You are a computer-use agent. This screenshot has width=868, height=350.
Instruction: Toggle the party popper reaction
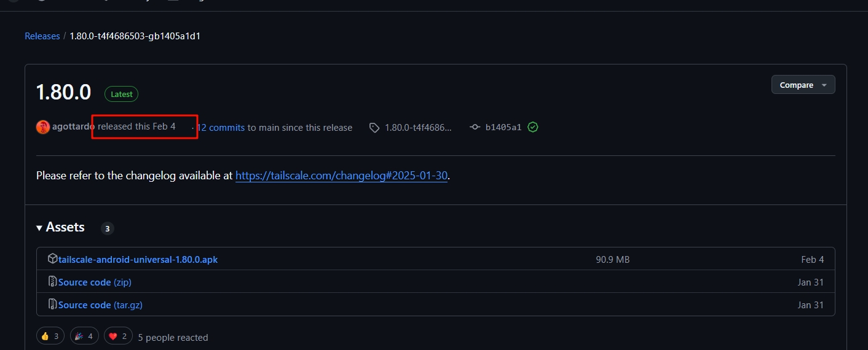click(x=84, y=336)
